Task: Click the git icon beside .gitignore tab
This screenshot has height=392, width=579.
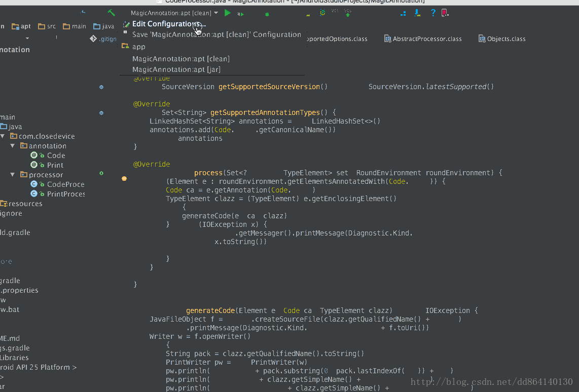Action: 93,38
